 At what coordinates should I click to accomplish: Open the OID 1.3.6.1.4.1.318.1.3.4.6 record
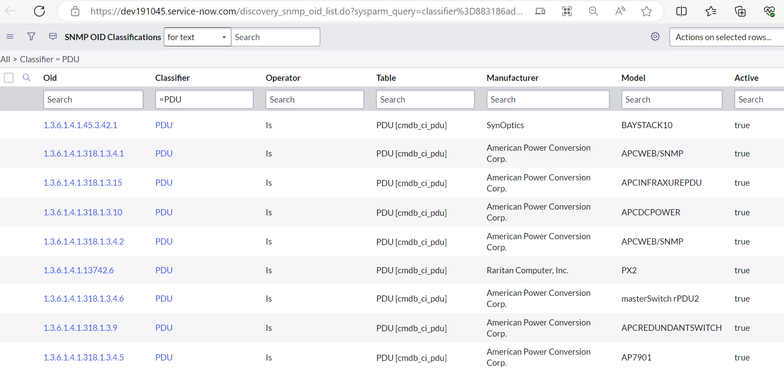point(84,298)
